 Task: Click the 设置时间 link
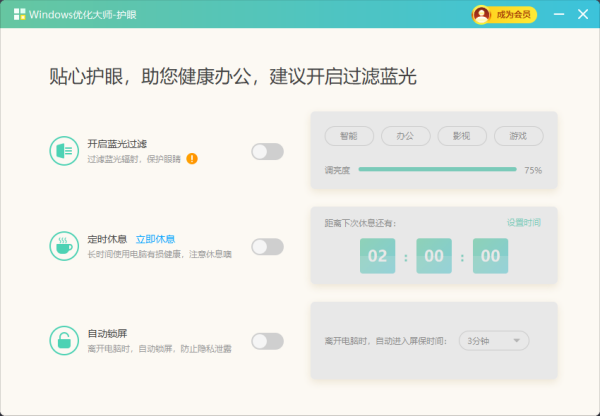tap(523, 222)
